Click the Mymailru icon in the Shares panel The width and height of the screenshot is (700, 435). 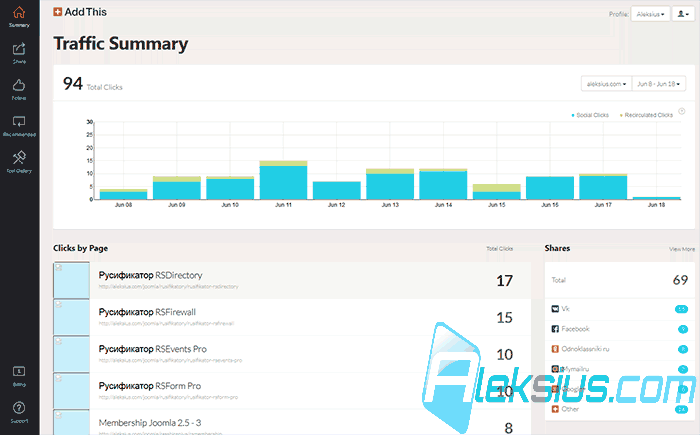(555, 369)
